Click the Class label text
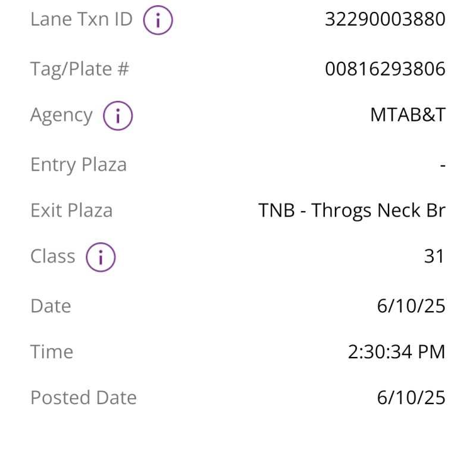 click(53, 256)
